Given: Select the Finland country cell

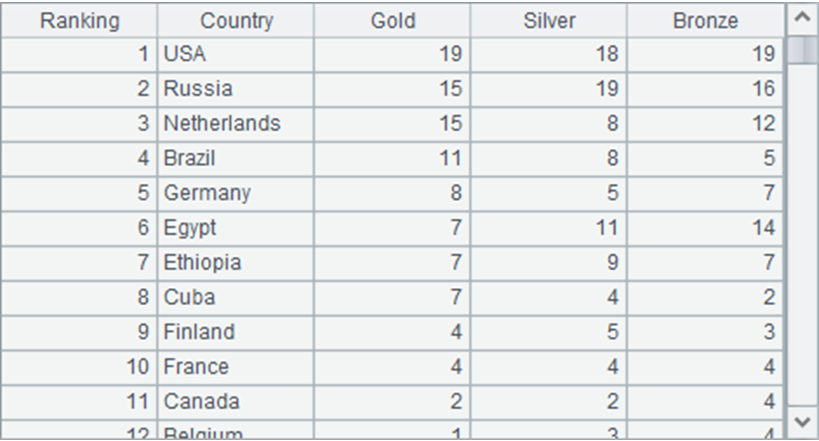Looking at the screenshot, I should (x=236, y=332).
